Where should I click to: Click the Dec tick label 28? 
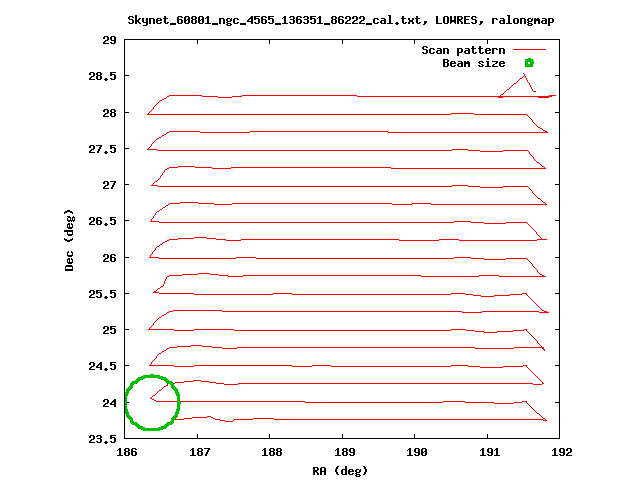tap(109, 113)
